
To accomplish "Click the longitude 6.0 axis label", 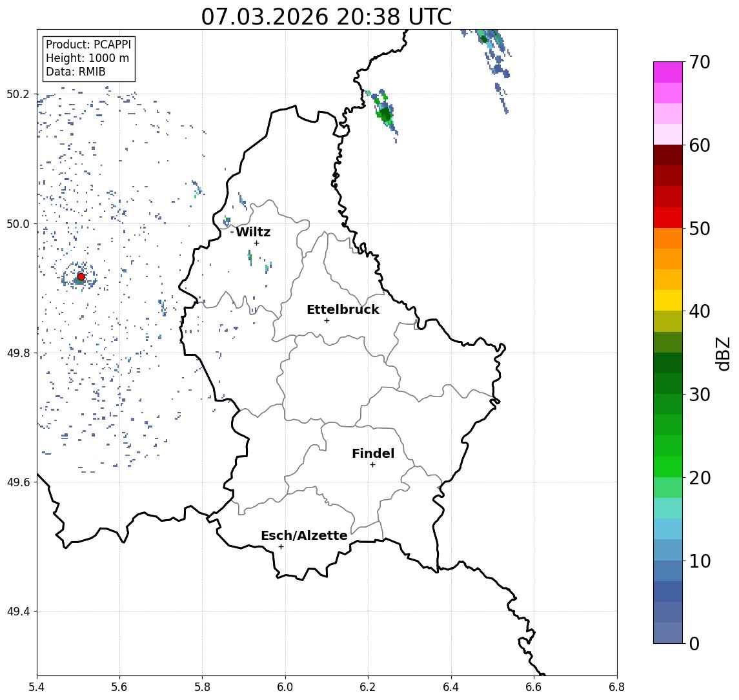I will (x=285, y=687).
